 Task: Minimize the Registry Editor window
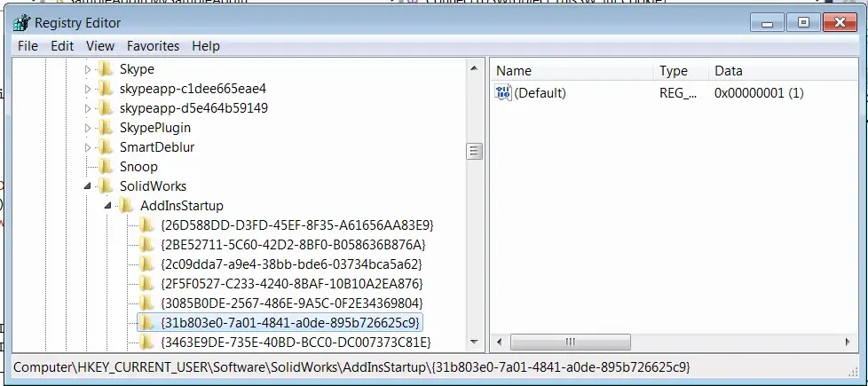pos(767,23)
